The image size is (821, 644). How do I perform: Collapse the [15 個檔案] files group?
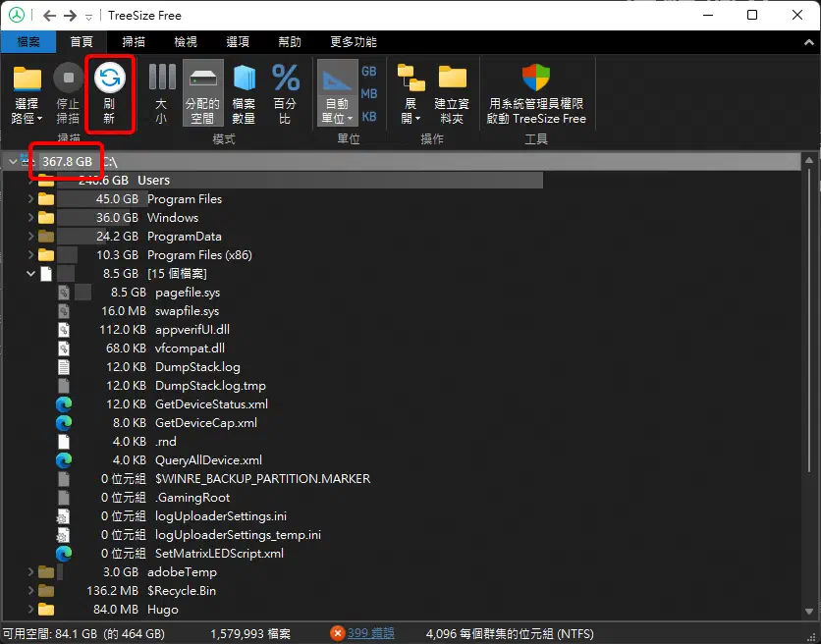[30, 274]
